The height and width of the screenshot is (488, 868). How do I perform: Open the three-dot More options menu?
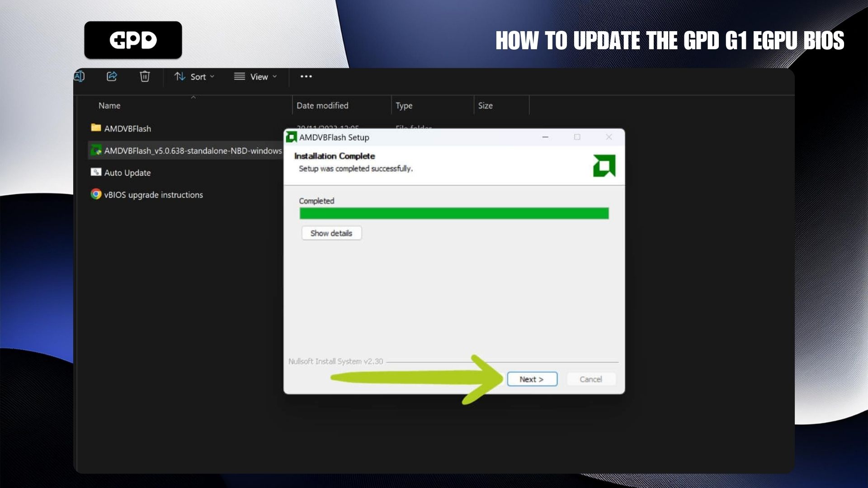[306, 76]
